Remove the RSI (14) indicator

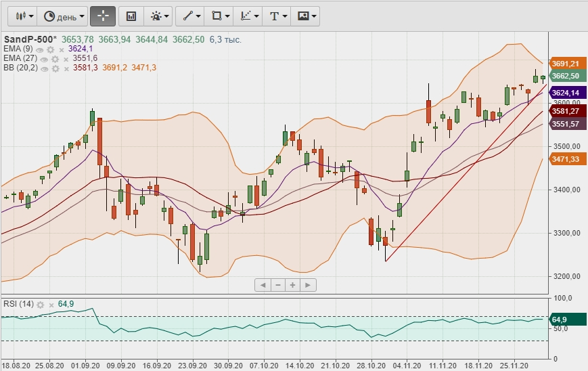click(x=51, y=304)
